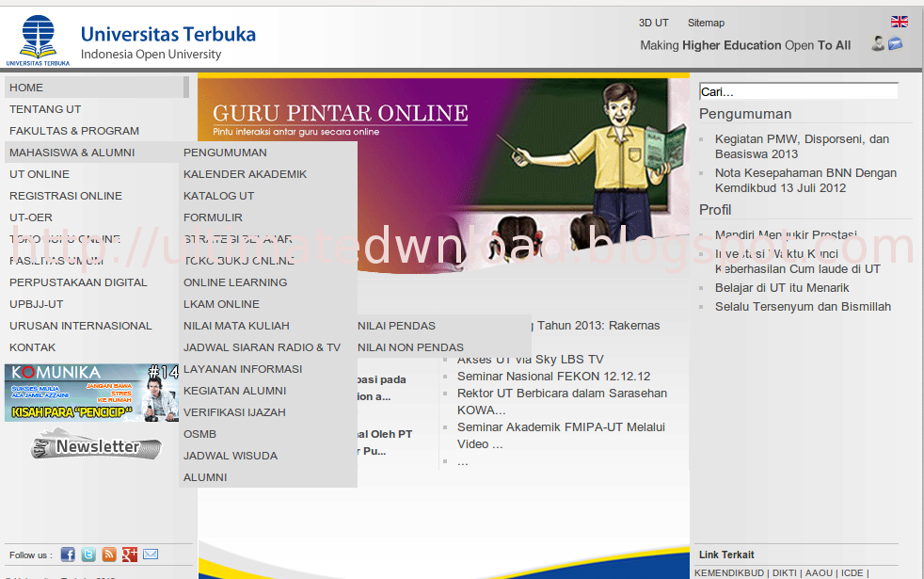Go to HOME in the sidebar
The image size is (924, 579).
[x=97, y=88]
